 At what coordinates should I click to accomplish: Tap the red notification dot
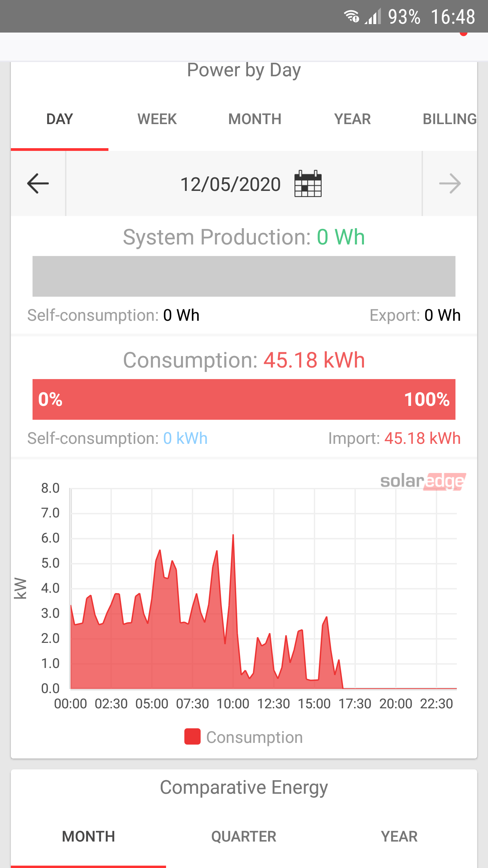pos(464,33)
